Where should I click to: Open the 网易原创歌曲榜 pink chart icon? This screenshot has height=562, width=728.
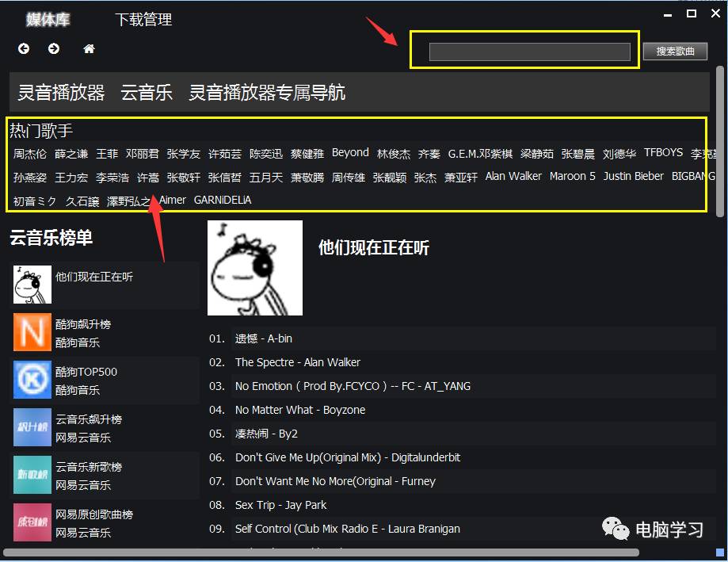click(x=32, y=522)
